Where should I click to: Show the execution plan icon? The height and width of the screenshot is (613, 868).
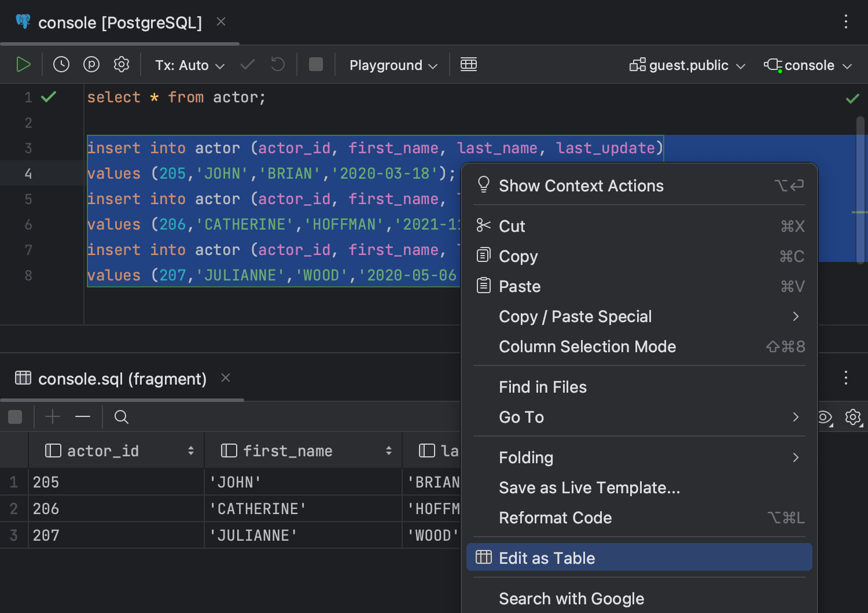91,64
